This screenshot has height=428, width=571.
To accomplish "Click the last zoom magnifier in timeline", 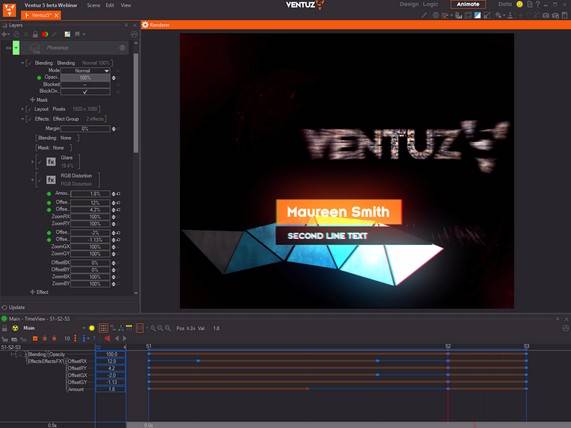I will click(x=168, y=328).
